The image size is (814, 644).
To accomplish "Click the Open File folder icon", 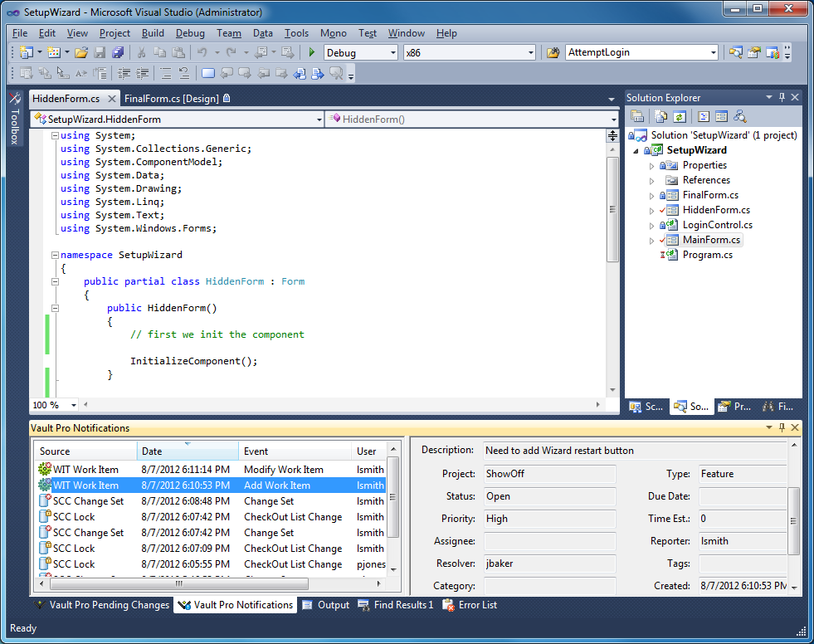I will (x=80, y=53).
